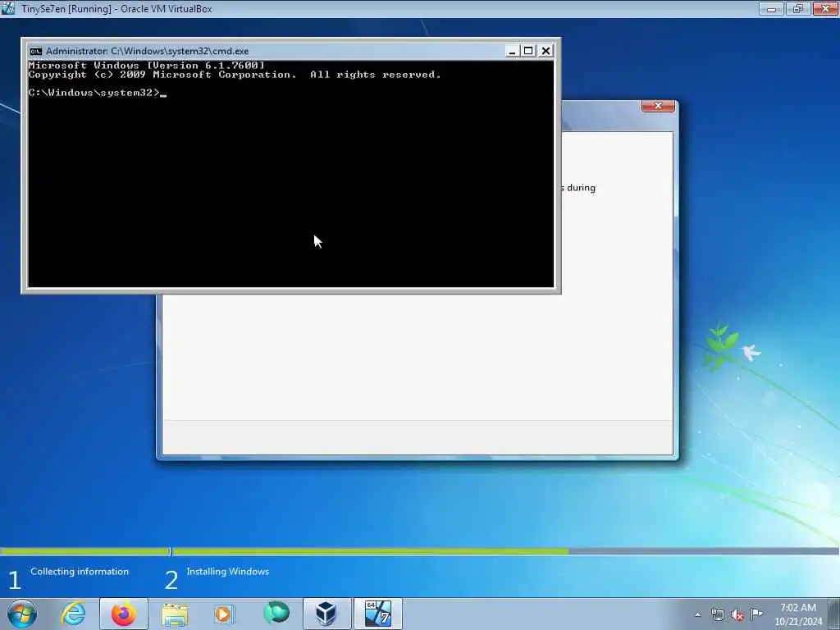Click the Collecting information progress bar

[x=85, y=551]
